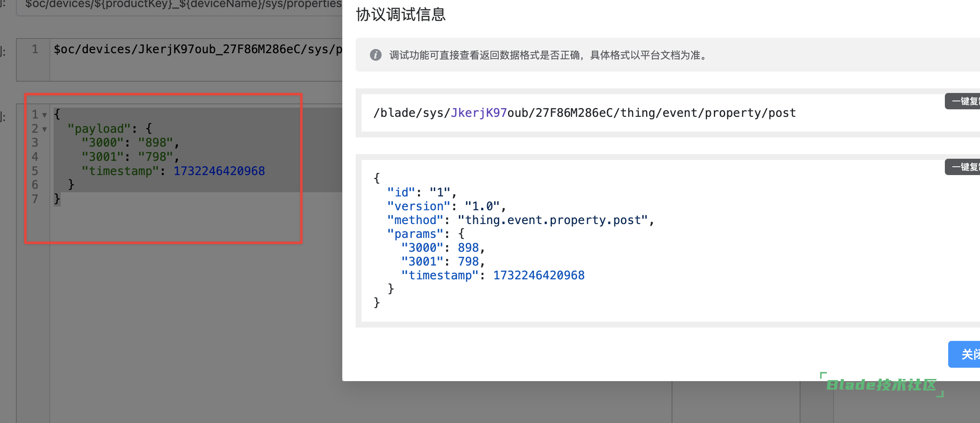Image resolution: width=980 pixels, height=423 pixels.
Task: Collapse the fold arrow on editor line 1
Action: [x=44, y=115]
